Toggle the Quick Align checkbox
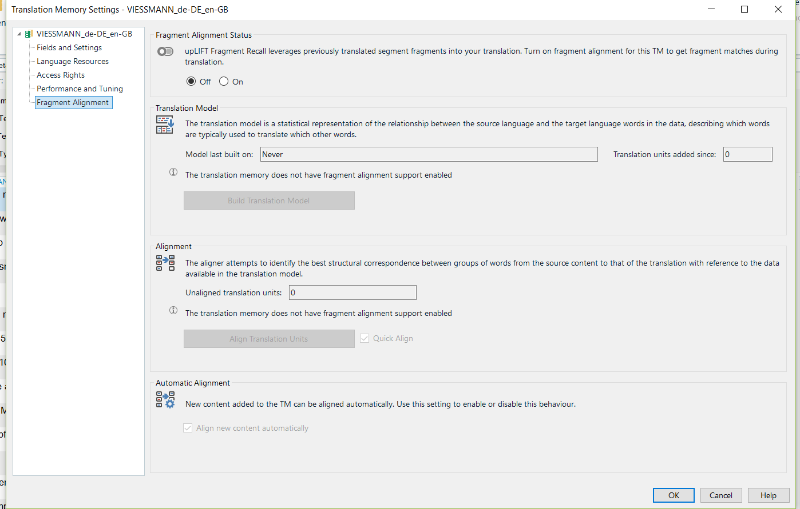800x509 pixels. pyautogui.click(x=364, y=338)
